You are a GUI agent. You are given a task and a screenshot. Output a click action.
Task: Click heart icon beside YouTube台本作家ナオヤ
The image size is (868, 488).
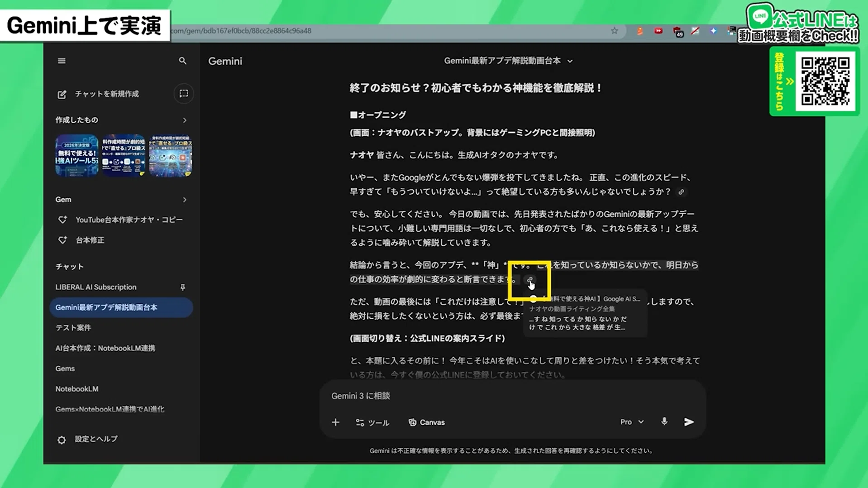62,220
